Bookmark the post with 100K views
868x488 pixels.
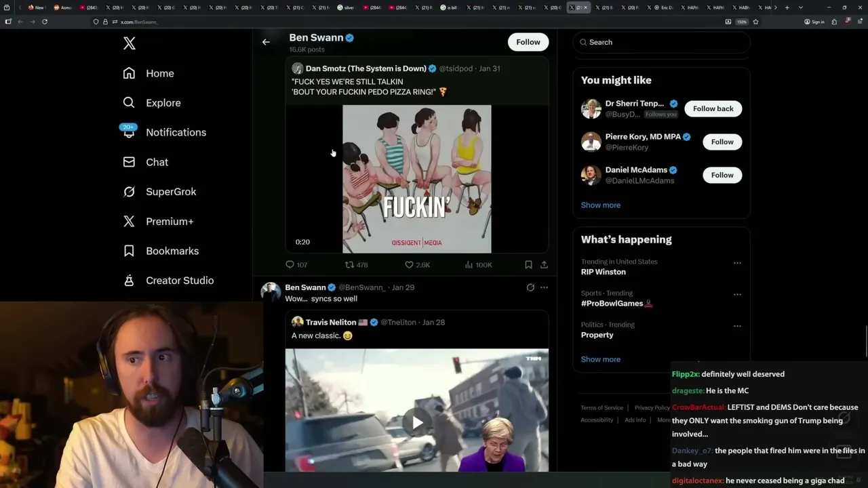tap(528, 264)
